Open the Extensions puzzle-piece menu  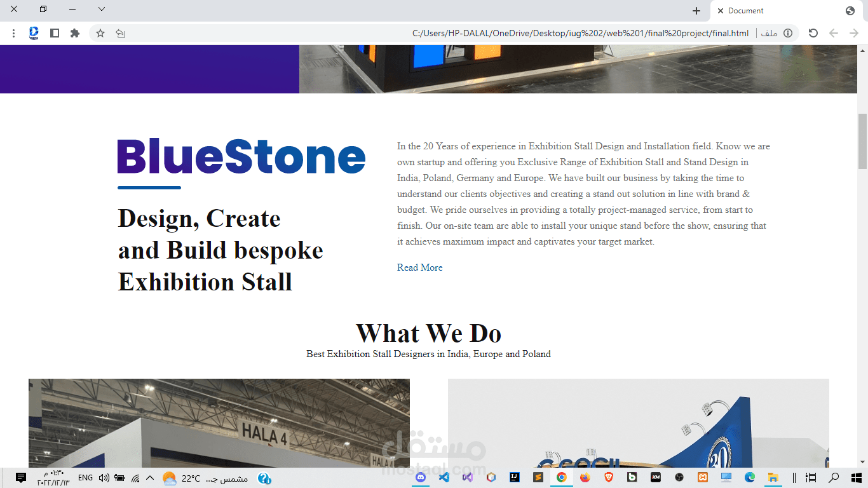point(75,33)
